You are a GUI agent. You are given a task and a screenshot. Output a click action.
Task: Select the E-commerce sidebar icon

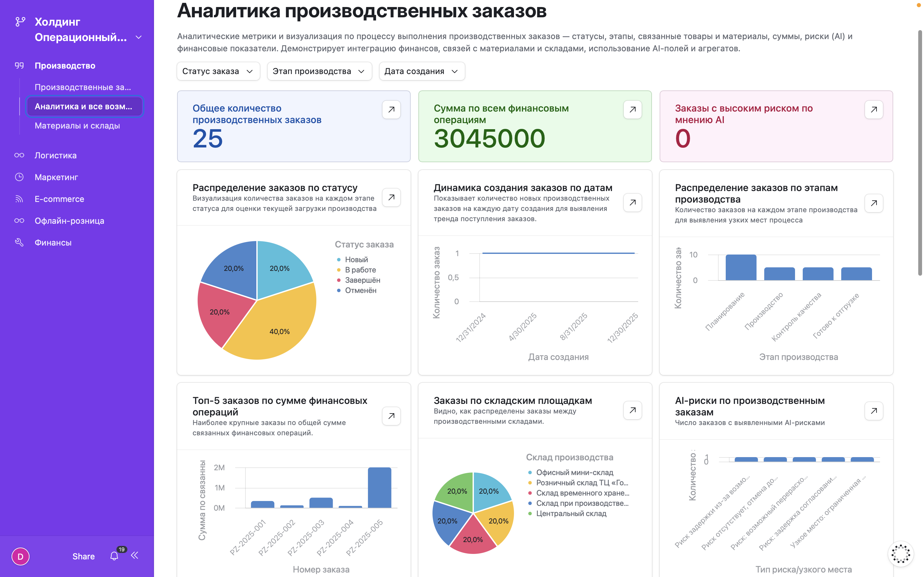click(x=19, y=198)
